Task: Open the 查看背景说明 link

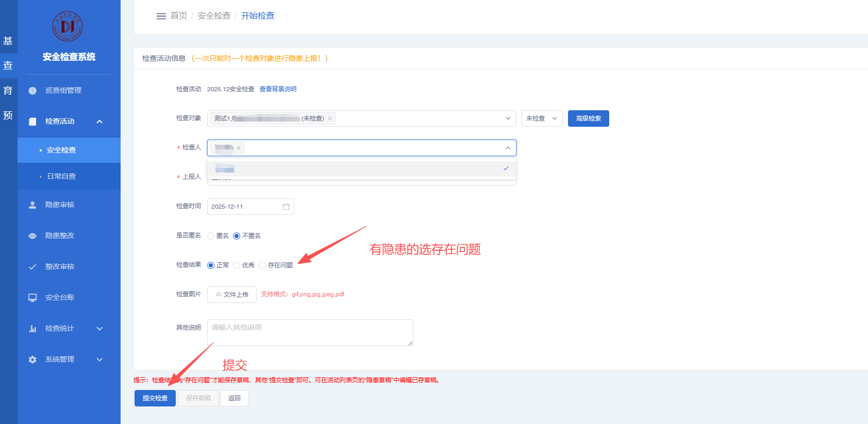Action: point(278,89)
